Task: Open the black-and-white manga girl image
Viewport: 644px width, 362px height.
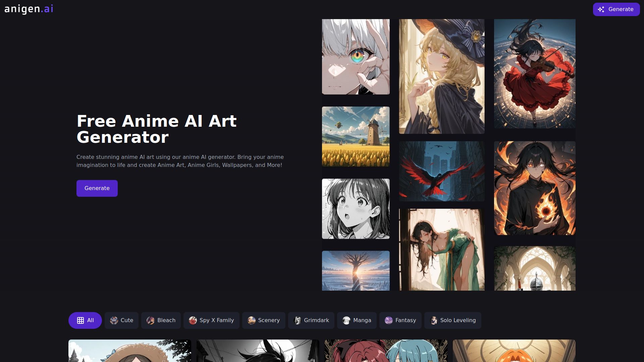Action: tap(356, 208)
